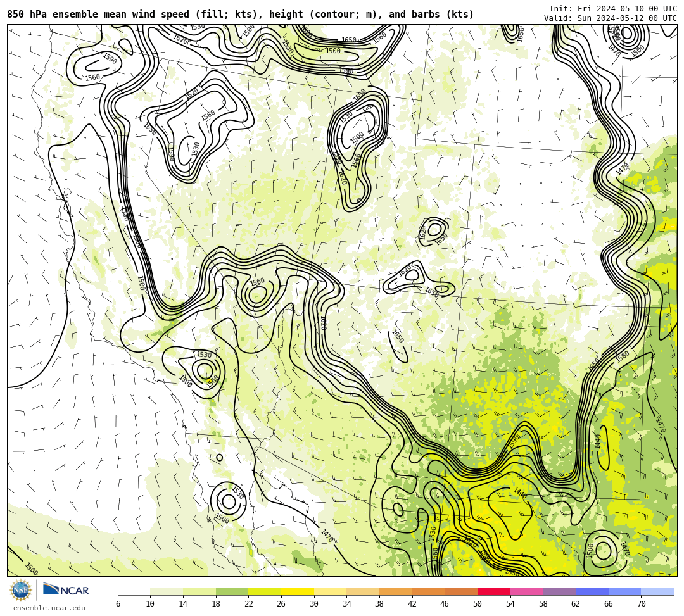Viewport: 684px width, 616px height.
Task: Click the colorbar tick label 62
Action: coord(576,604)
